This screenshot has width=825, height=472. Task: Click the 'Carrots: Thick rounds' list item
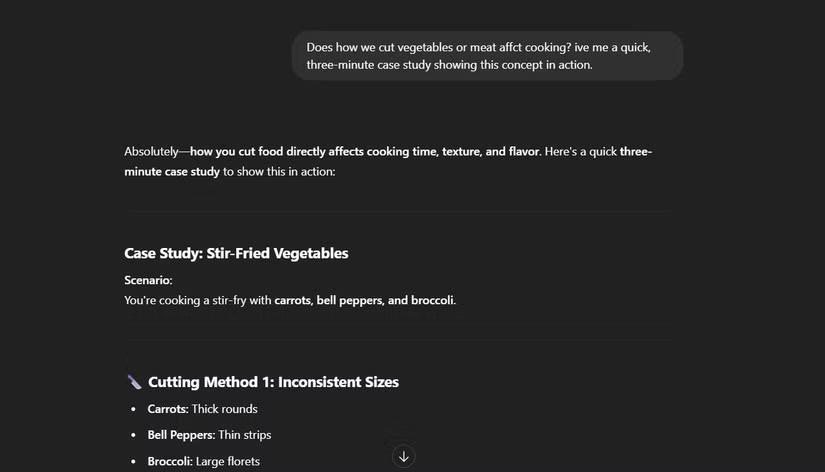tap(202, 409)
